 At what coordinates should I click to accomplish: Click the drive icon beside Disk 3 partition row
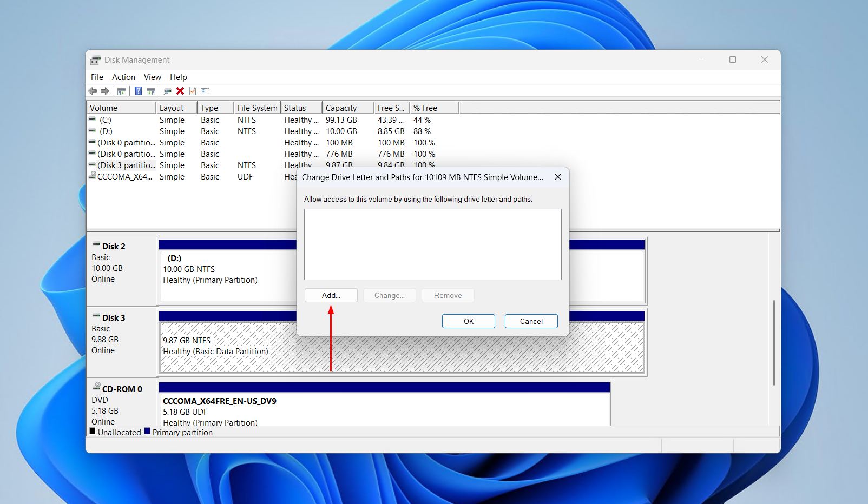pyautogui.click(x=93, y=165)
